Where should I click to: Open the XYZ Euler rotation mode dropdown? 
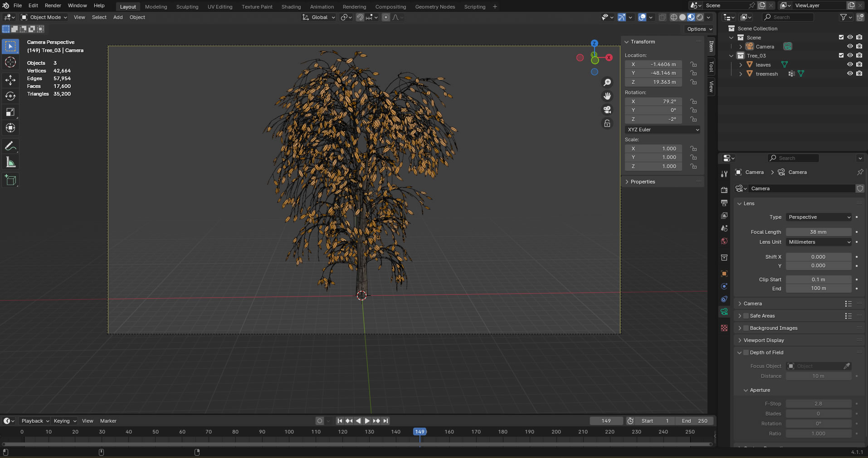pos(663,130)
